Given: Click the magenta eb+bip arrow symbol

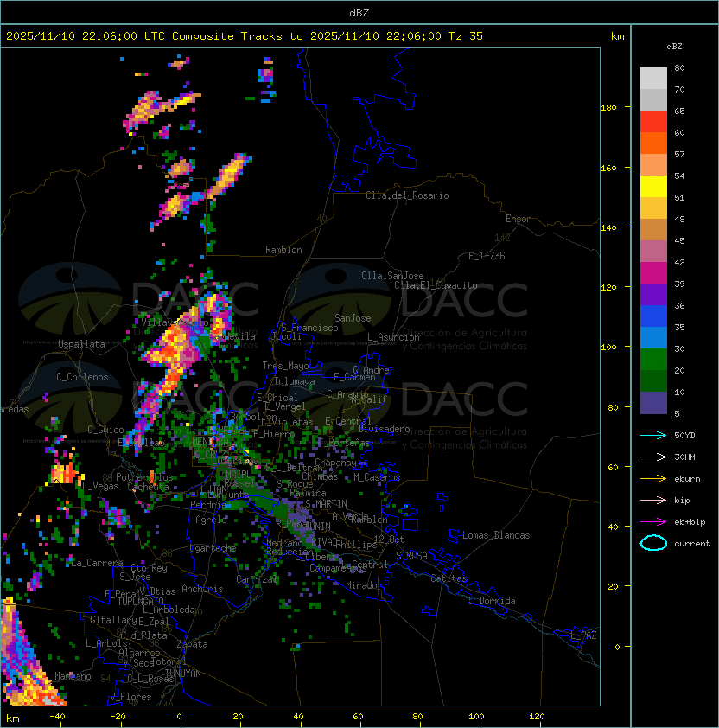Looking at the screenshot, I should (653, 522).
